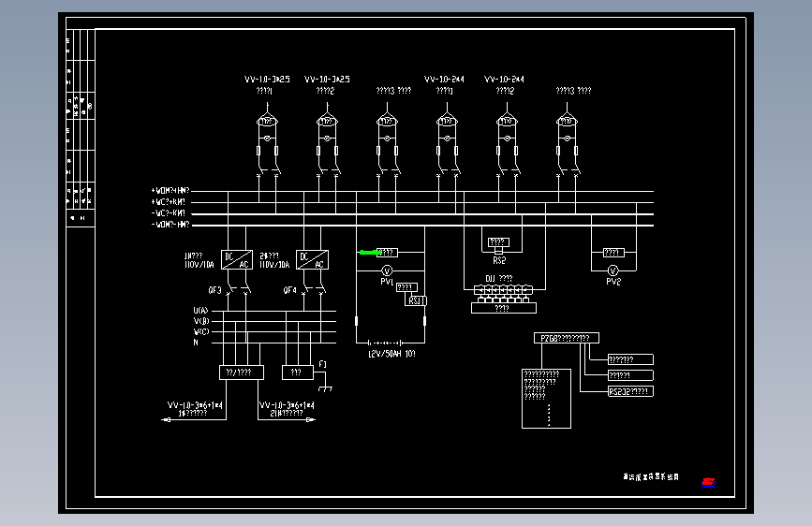Select the RS232 labeled box
The height and width of the screenshot is (526, 812).
[x=630, y=391]
